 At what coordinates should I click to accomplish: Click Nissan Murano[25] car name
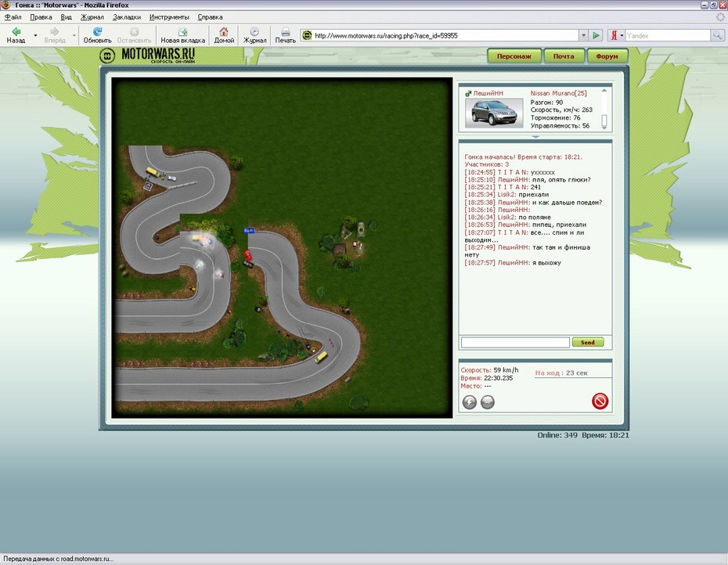(x=559, y=93)
